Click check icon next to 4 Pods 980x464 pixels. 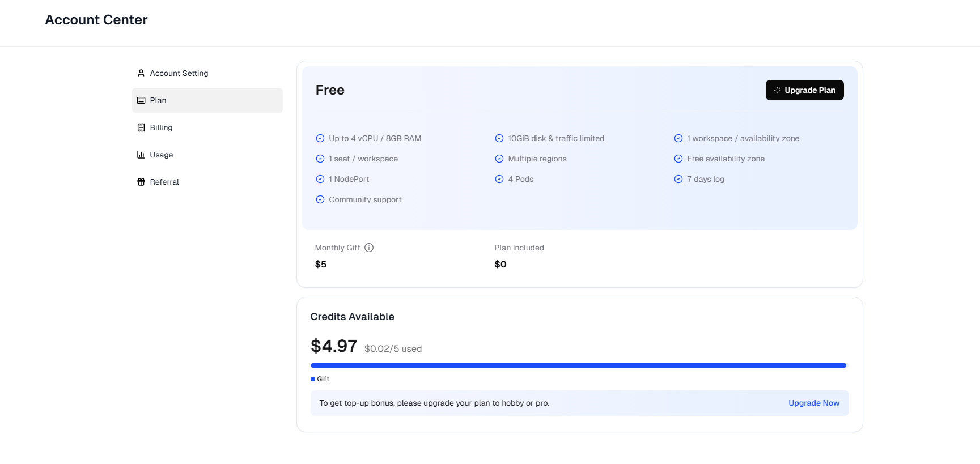click(499, 179)
